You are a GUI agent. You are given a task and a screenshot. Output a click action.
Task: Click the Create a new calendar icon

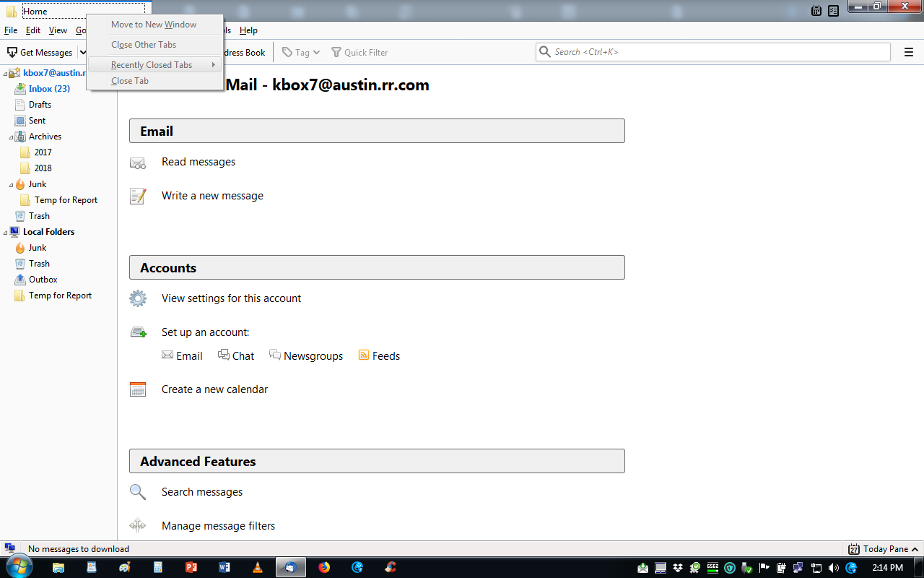(138, 389)
